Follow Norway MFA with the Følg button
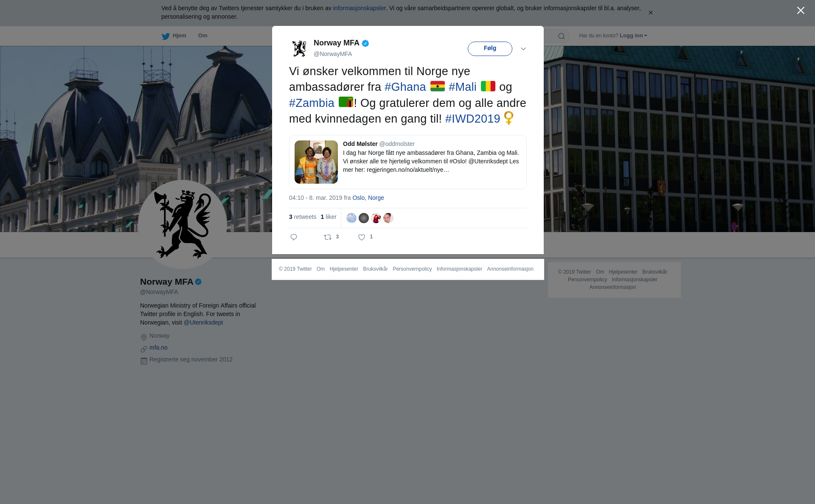Screen dimensions: 815x504 click(x=490, y=48)
